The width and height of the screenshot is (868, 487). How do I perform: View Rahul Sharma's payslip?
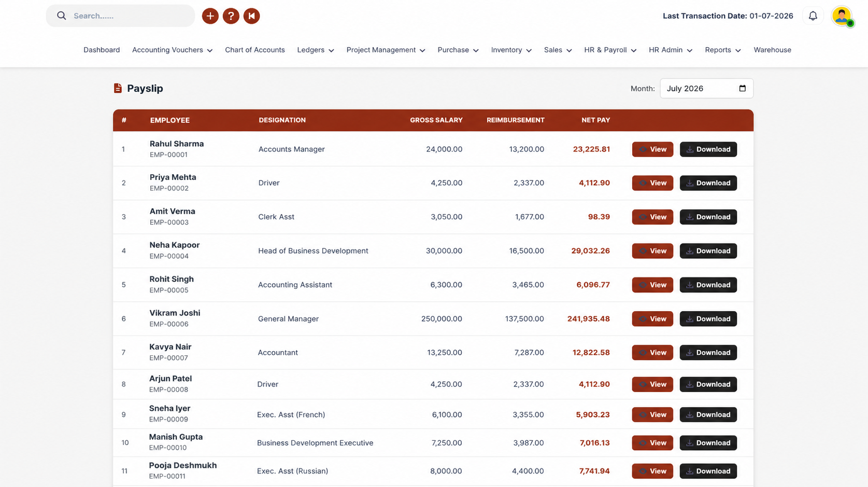click(x=652, y=149)
